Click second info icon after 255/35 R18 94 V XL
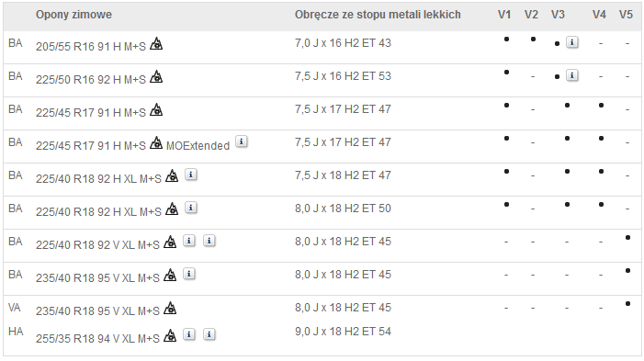This screenshot has height=361, width=644. point(209,334)
